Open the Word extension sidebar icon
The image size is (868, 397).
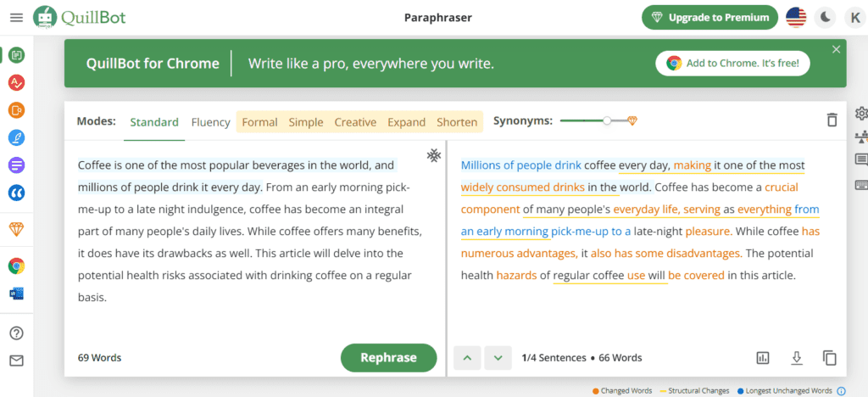[17, 294]
